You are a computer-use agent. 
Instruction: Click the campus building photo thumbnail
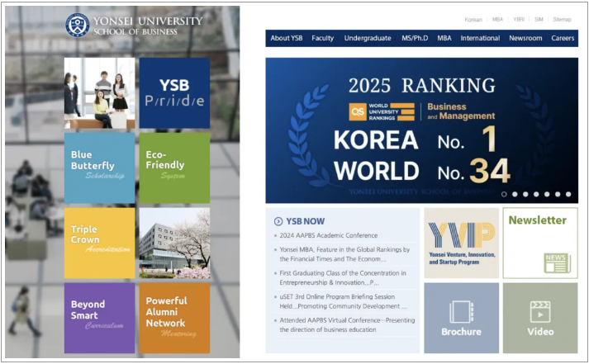(x=174, y=243)
